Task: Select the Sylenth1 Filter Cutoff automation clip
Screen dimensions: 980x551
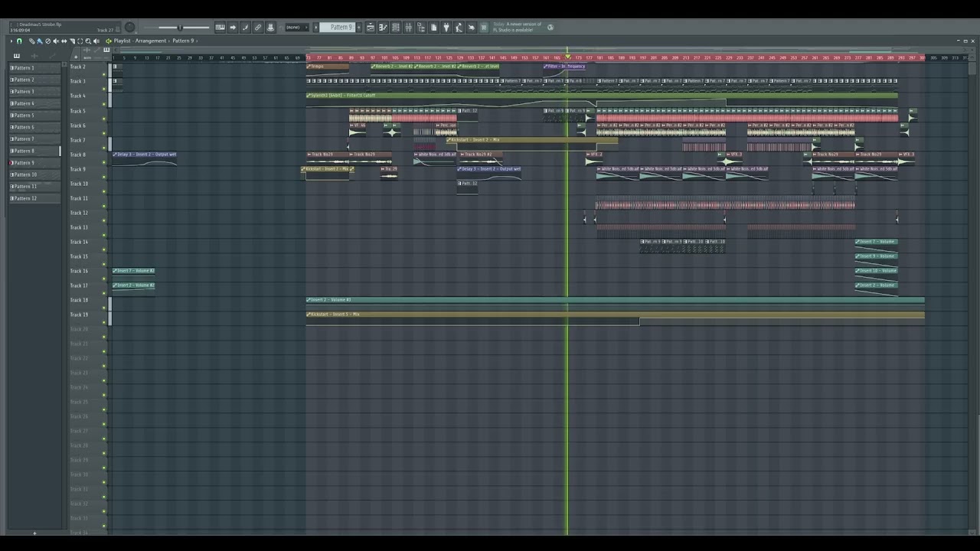Action: 602,99
